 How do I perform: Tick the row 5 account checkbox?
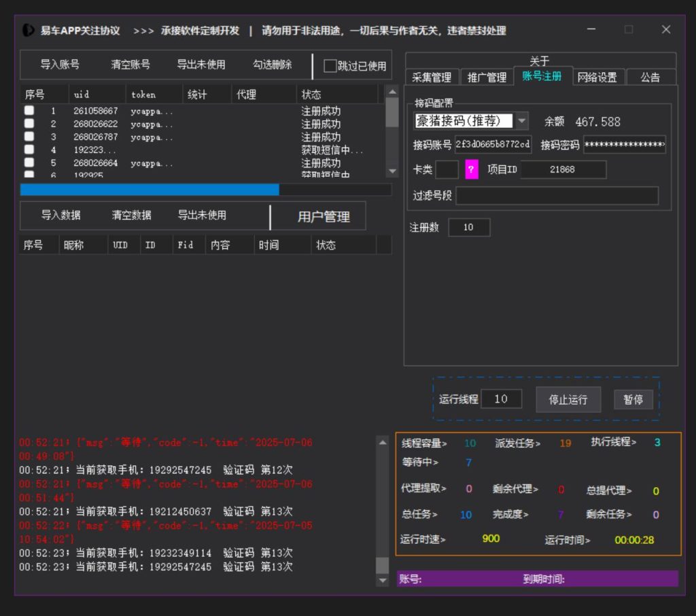[x=29, y=163]
